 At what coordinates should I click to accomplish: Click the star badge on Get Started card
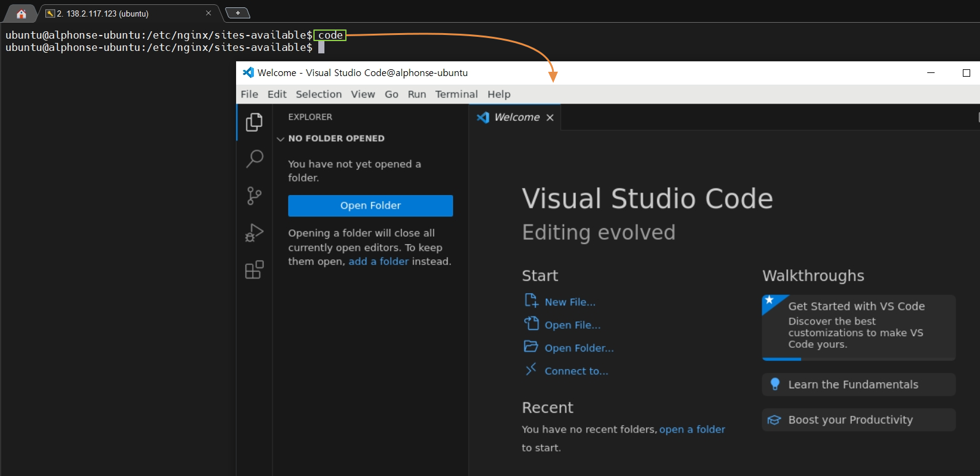pos(769,300)
